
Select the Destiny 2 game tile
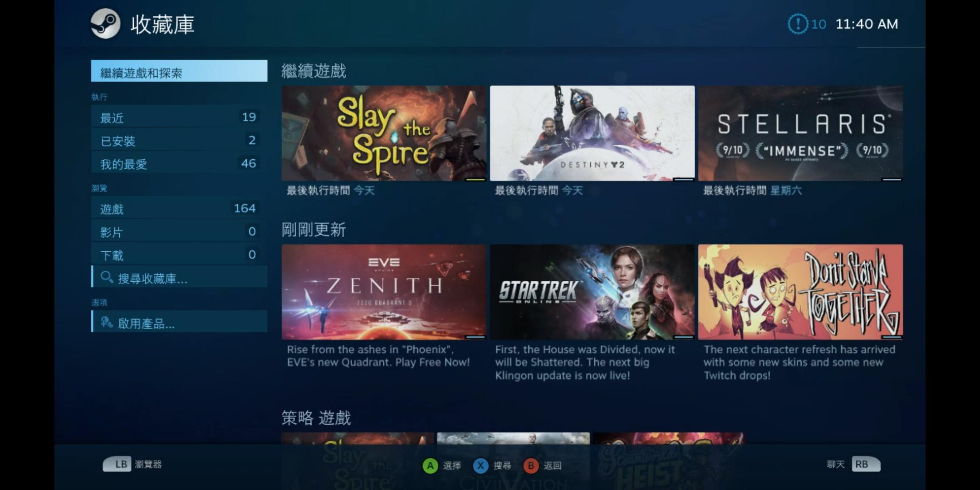tap(592, 133)
